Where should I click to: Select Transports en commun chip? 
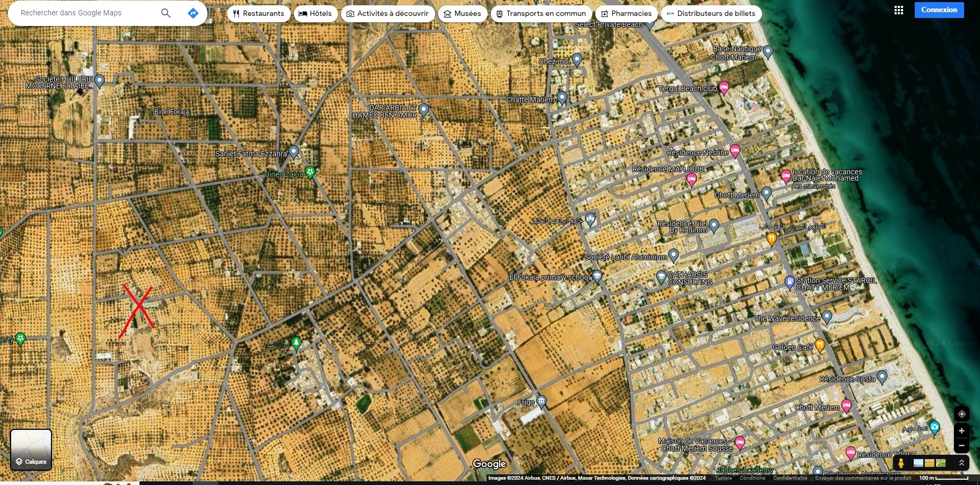pyautogui.click(x=541, y=14)
